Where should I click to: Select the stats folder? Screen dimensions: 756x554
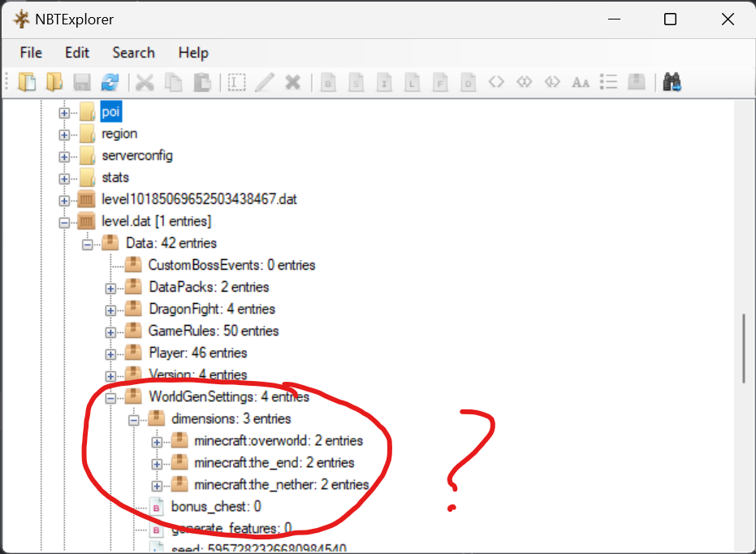115,177
